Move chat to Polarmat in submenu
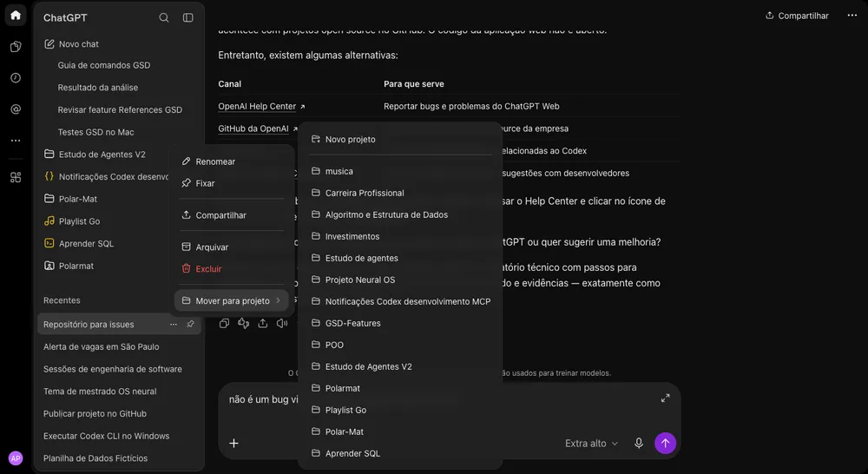868x474 pixels. click(x=399, y=388)
